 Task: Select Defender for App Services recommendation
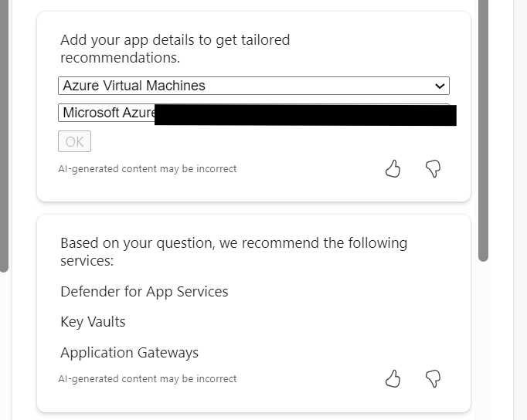point(144,291)
